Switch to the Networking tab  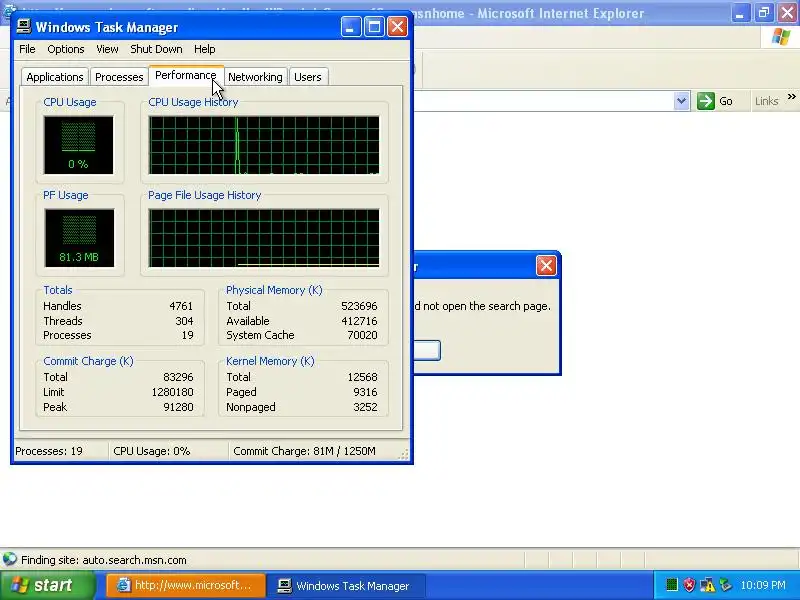click(255, 77)
